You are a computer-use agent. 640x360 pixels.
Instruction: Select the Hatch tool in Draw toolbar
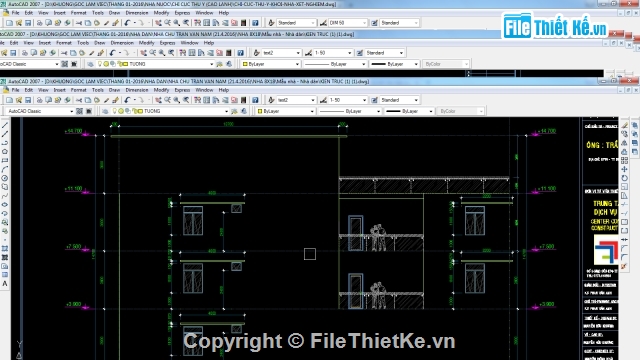tap(5, 249)
